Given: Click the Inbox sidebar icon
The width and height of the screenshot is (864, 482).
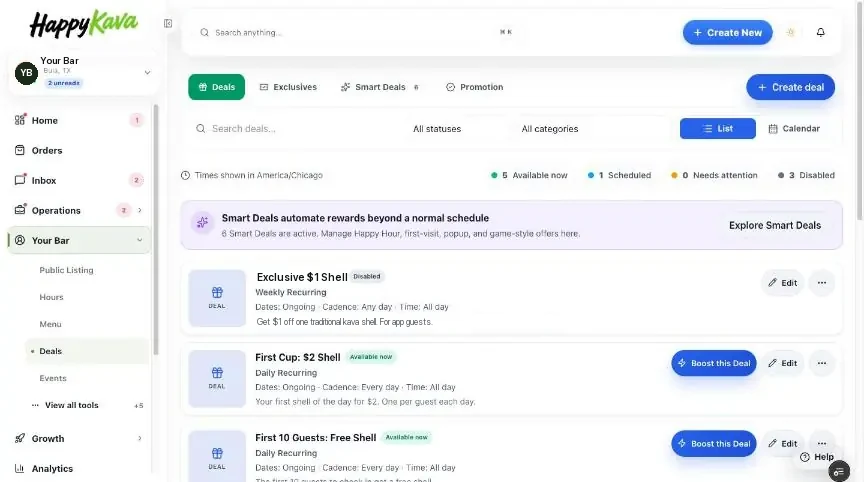Looking at the screenshot, I should [x=20, y=180].
